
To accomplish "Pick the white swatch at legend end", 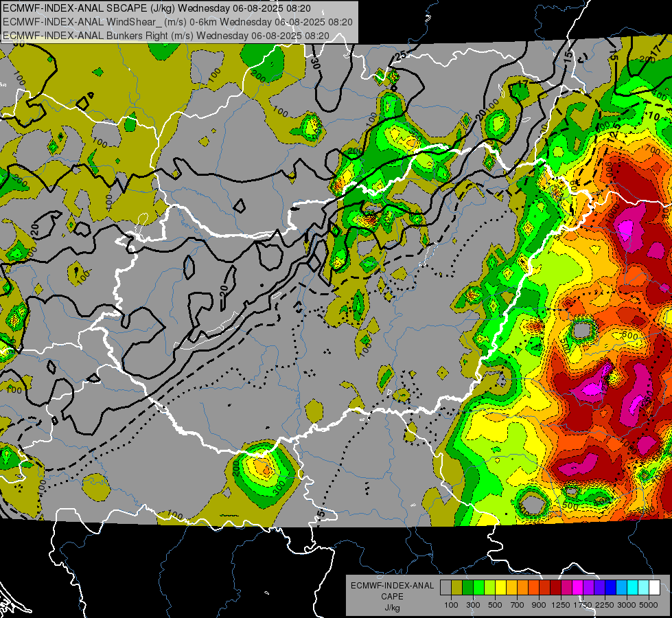I will click(x=655, y=588).
